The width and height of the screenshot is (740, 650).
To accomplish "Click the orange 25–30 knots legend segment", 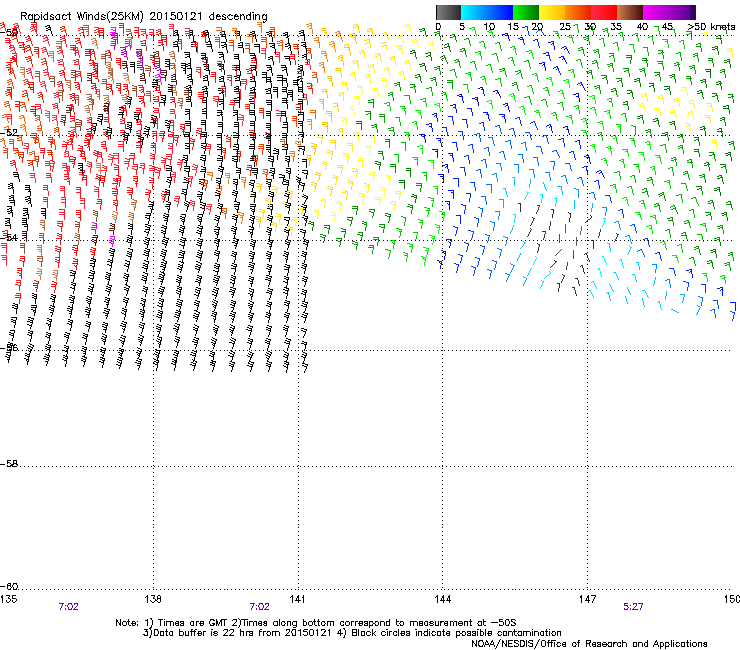I will 578,12.
